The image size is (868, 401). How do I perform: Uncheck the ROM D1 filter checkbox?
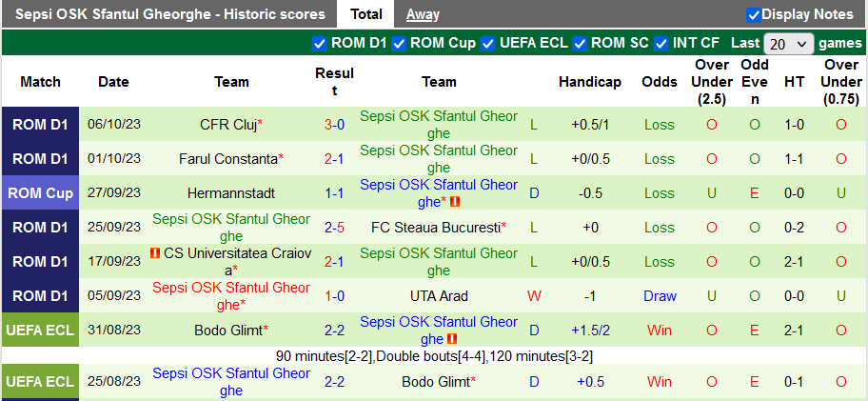point(320,43)
